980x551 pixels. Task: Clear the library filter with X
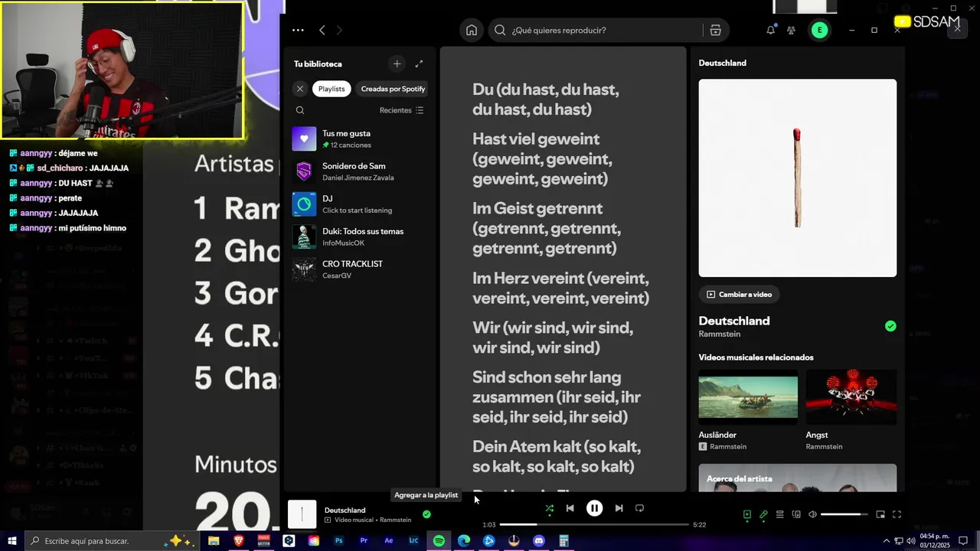[300, 89]
